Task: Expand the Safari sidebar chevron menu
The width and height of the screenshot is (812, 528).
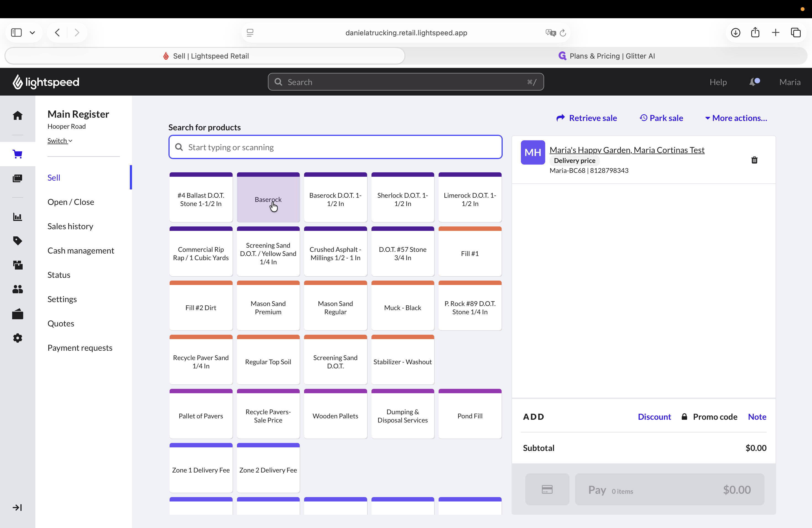Action: click(32, 33)
